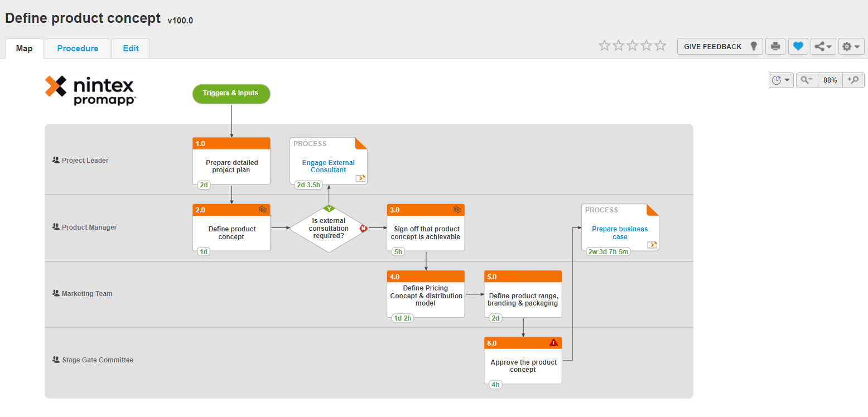Select activity 1.0 Prepare detailed project plan

coord(231,161)
